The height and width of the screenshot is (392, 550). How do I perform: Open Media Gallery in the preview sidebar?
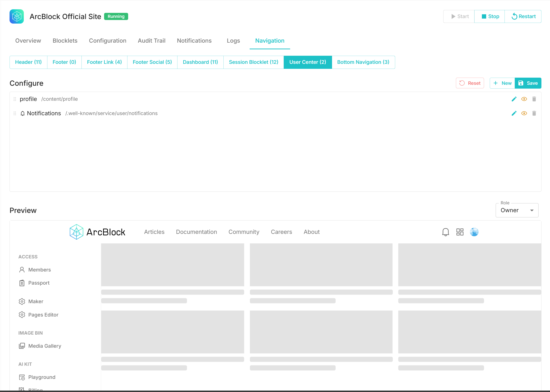[x=45, y=346]
